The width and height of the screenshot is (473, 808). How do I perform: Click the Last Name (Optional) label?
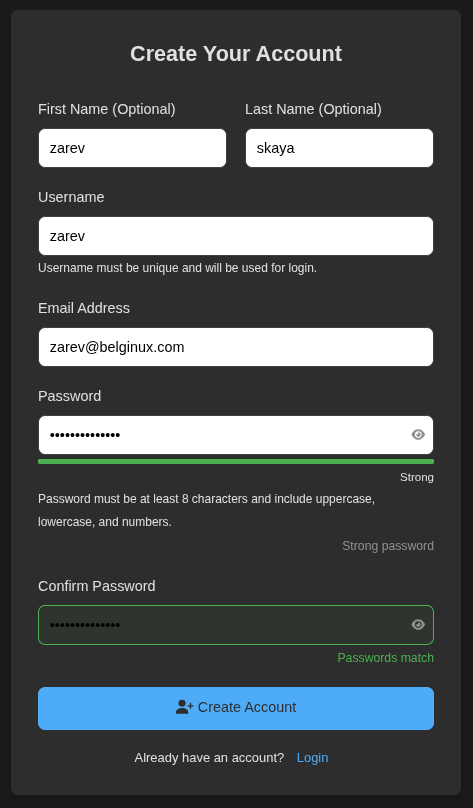click(x=313, y=109)
